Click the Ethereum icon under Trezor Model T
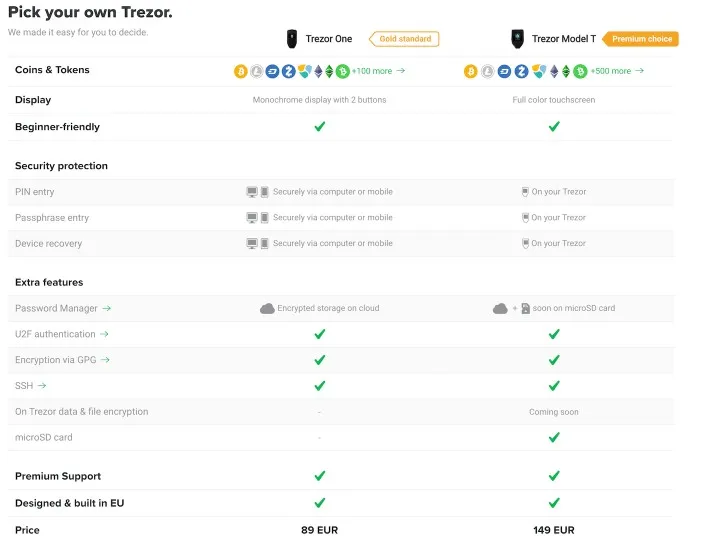The height and width of the screenshot is (536, 701). pos(554,71)
